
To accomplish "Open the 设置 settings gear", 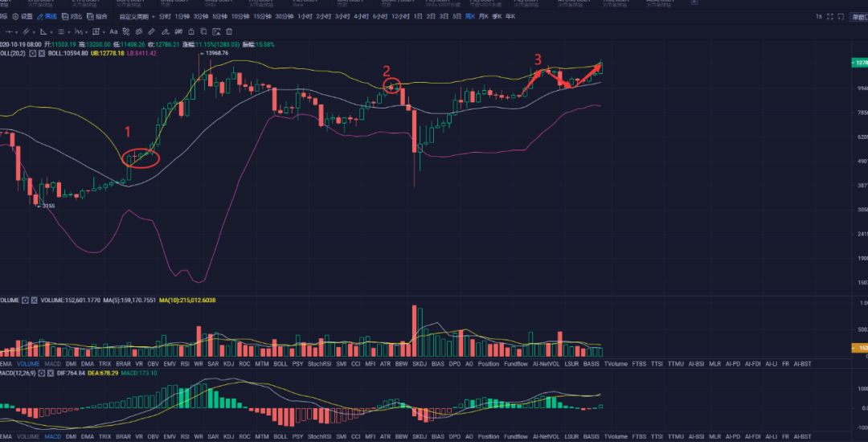I will (23, 16).
